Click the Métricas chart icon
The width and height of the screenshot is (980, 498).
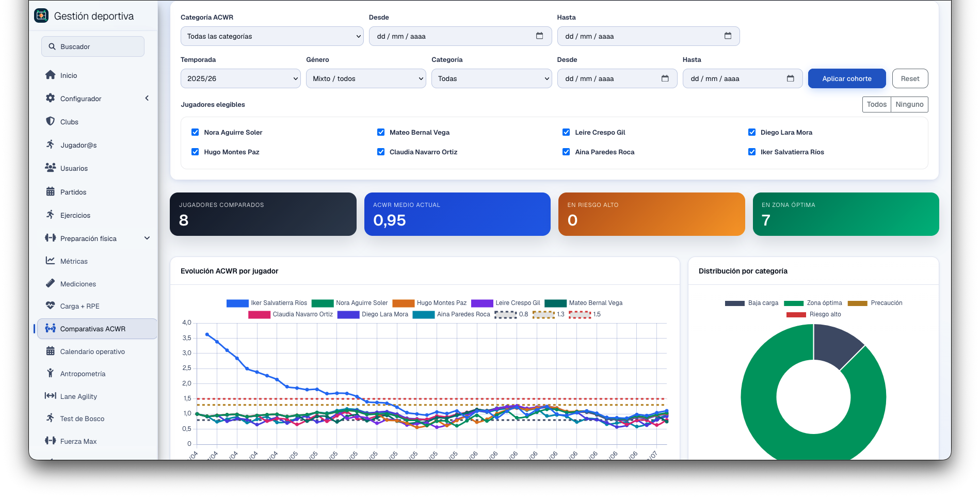[x=50, y=261]
